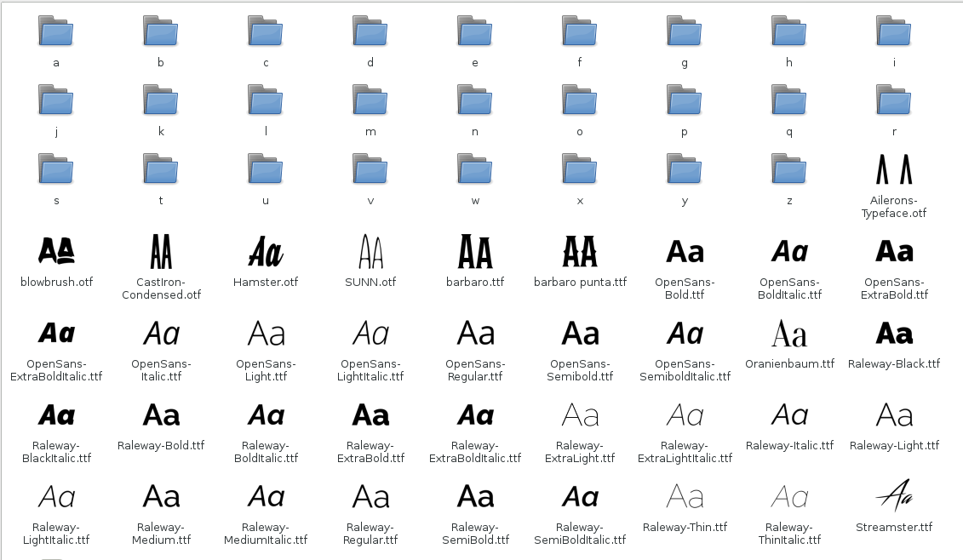Select the folder named w
This screenshot has height=560, width=963.
click(475, 169)
